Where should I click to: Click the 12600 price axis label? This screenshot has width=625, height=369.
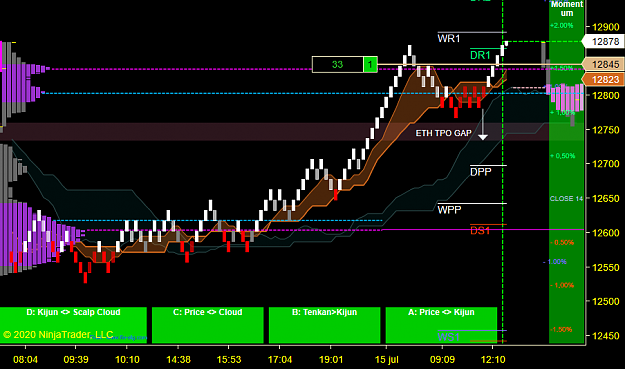606,233
